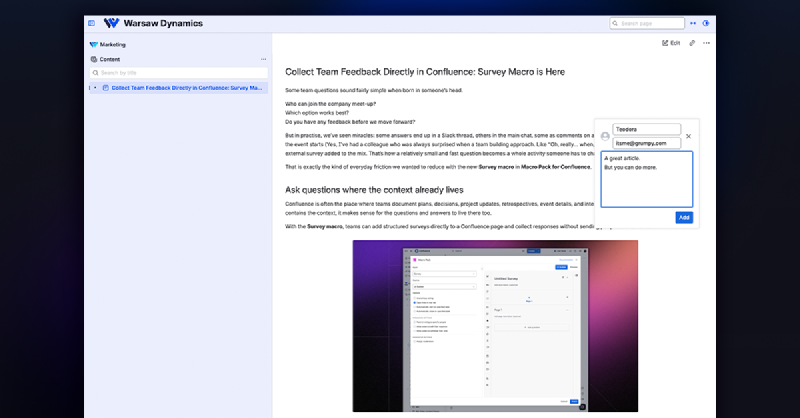Click 'Who can join the company meet-up?' line
The image size is (800, 418).
[331, 104]
